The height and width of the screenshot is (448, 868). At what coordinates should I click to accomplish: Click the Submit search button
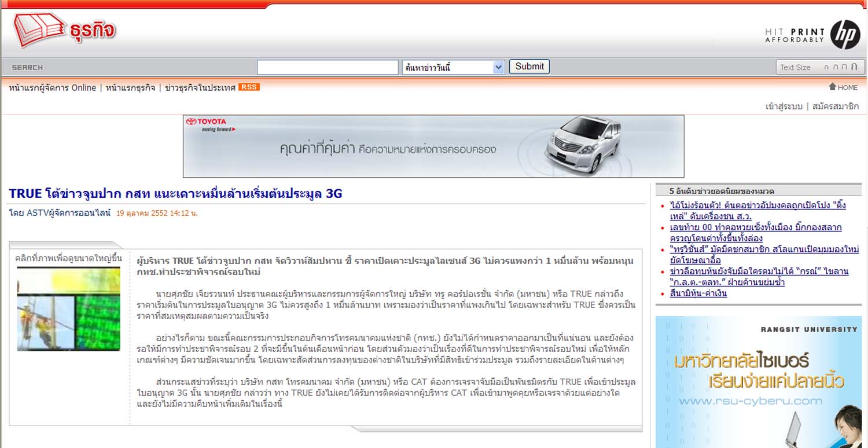[x=529, y=67]
